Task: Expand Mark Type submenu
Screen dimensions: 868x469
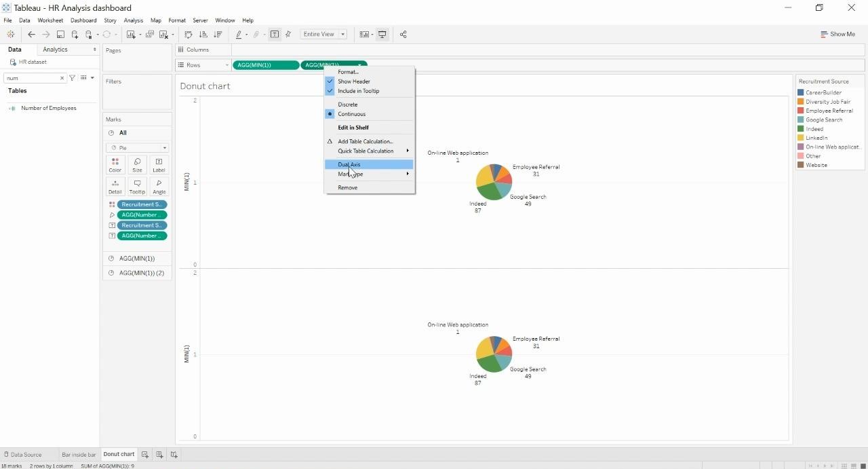Action: pyautogui.click(x=370, y=174)
